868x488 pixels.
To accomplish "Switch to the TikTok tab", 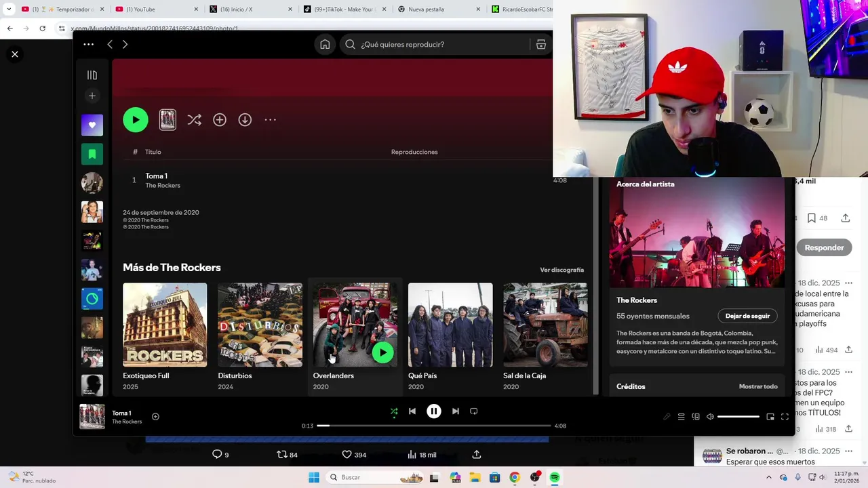I will coord(344,9).
